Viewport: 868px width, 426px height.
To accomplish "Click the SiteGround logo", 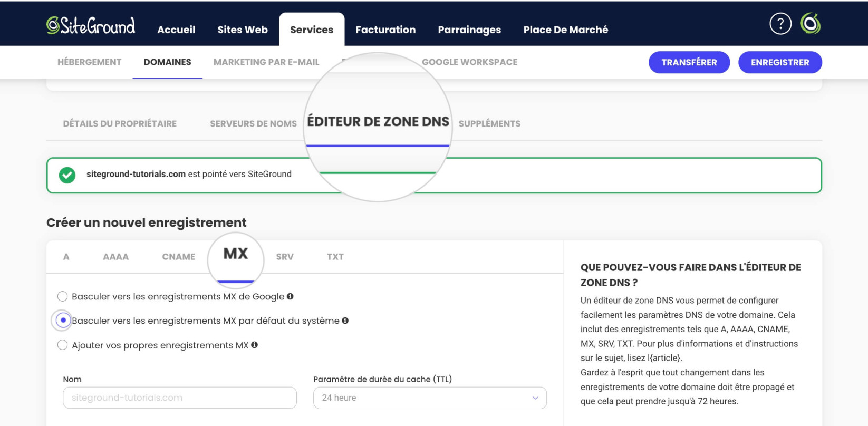I will coord(91,25).
